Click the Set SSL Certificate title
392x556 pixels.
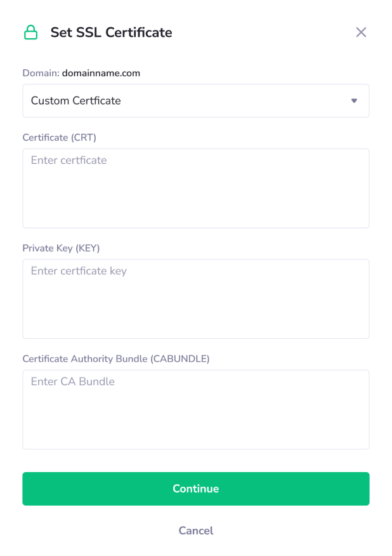111,32
